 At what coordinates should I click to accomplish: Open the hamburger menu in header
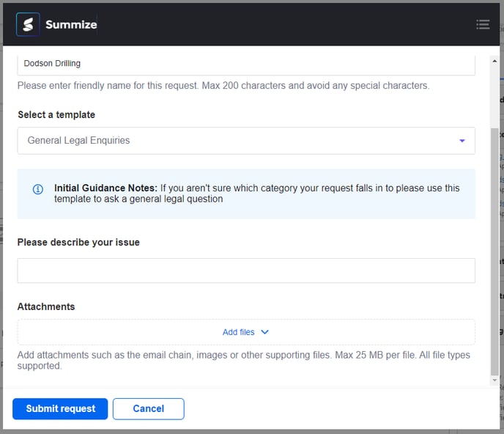pos(483,24)
